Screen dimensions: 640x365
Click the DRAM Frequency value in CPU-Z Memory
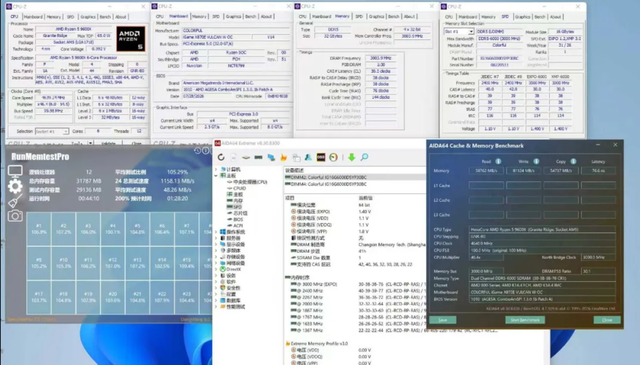point(380,58)
